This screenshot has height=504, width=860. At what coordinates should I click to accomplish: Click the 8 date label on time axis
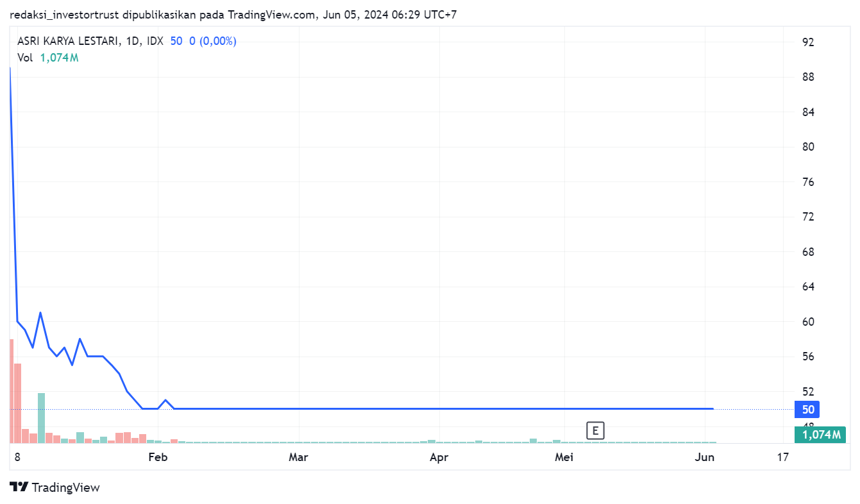17,457
